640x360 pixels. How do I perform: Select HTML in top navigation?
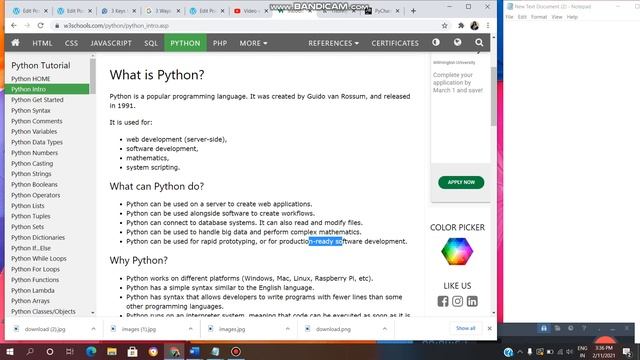pos(42,43)
